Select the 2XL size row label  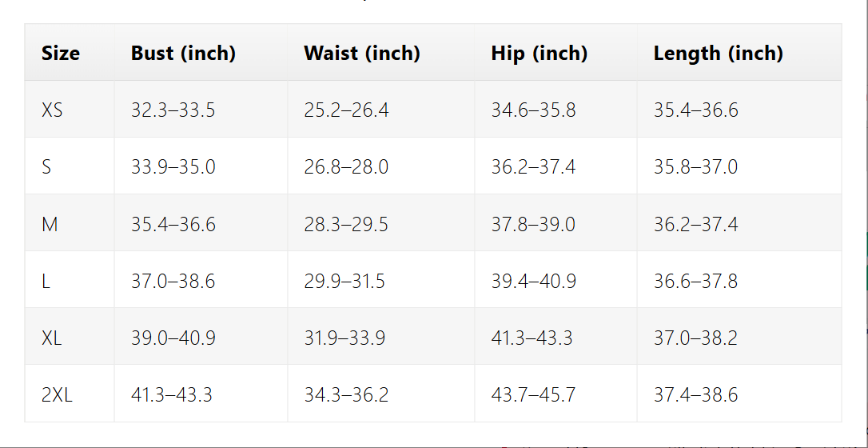coord(57,395)
